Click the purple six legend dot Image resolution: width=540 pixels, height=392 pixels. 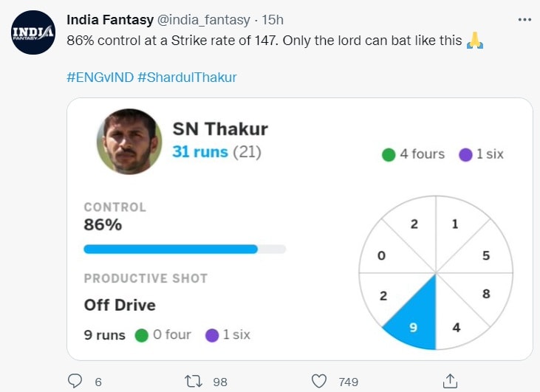(x=465, y=154)
